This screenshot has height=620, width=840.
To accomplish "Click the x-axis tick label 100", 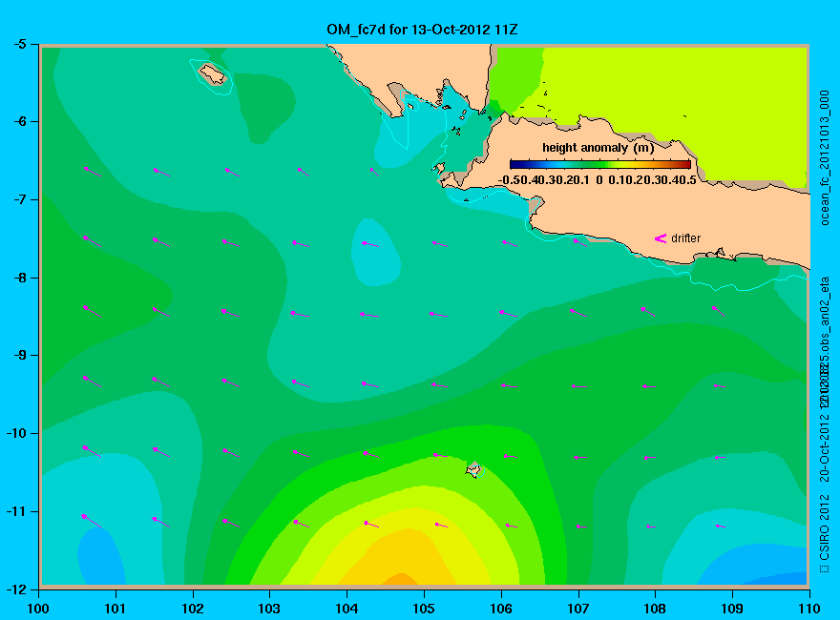I will coord(38,609).
